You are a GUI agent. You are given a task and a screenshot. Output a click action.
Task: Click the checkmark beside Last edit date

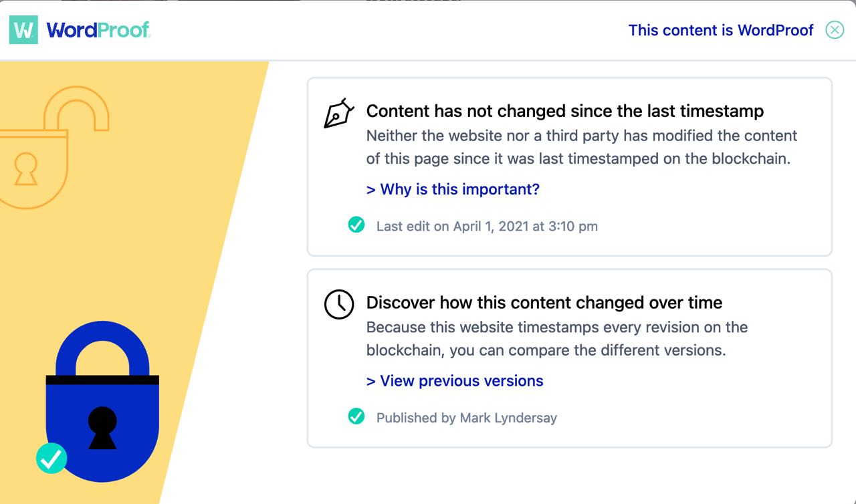pos(356,225)
